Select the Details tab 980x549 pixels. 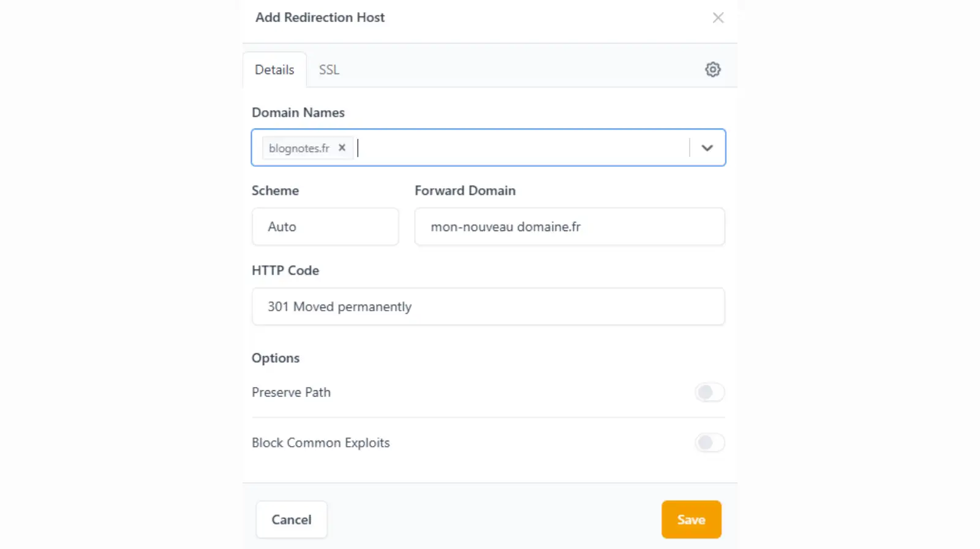click(274, 70)
